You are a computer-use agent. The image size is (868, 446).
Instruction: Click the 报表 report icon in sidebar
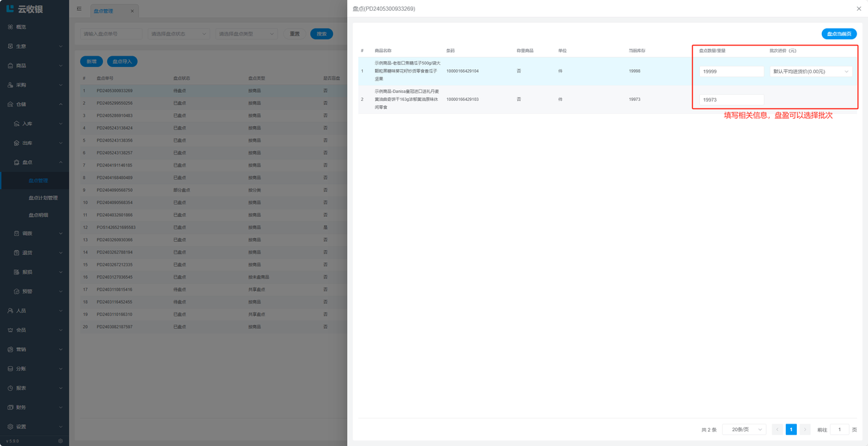10,388
